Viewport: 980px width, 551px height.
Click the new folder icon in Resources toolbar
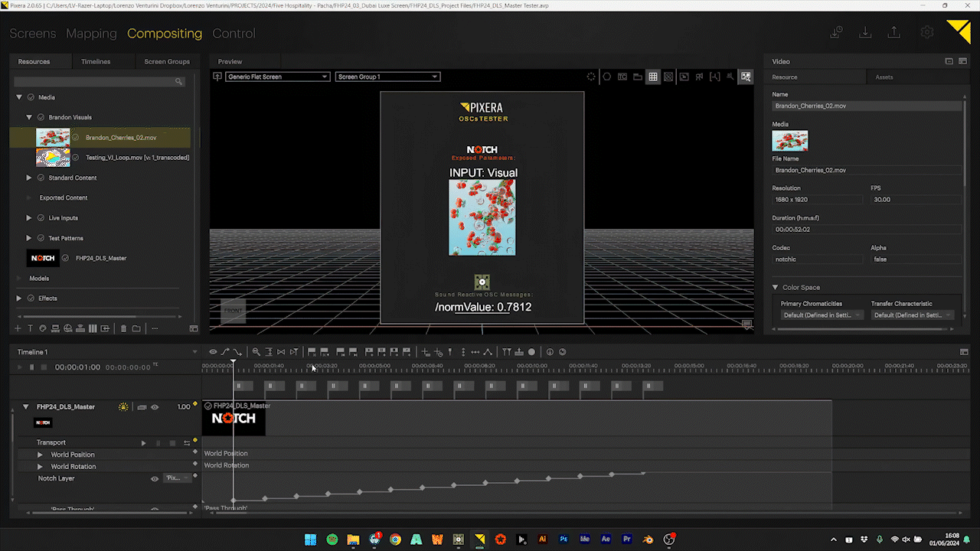point(136,328)
